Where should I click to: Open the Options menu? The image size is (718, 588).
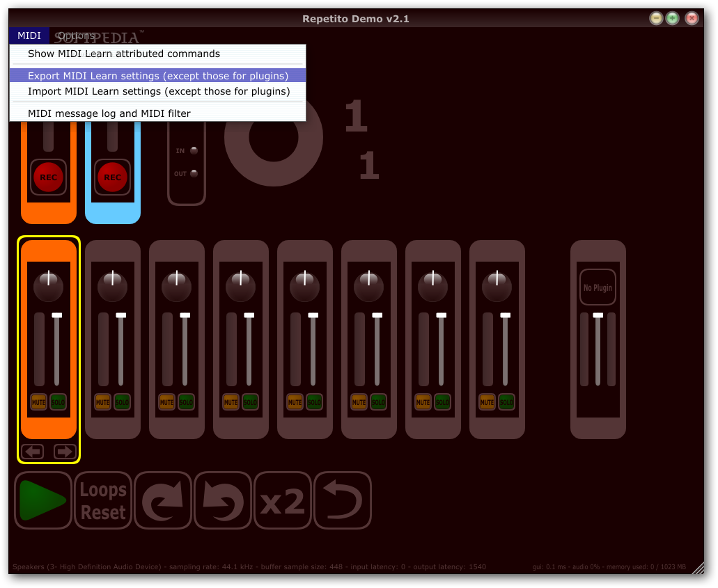click(76, 35)
